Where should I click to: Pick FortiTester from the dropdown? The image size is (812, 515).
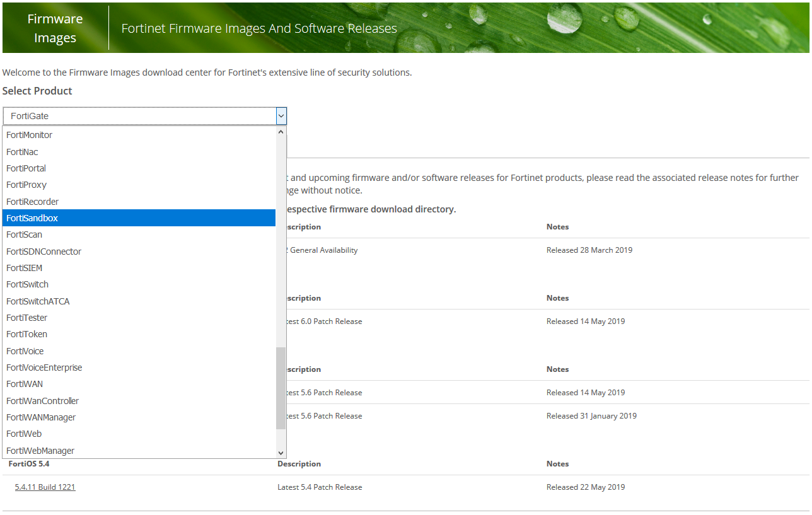tap(26, 318)
